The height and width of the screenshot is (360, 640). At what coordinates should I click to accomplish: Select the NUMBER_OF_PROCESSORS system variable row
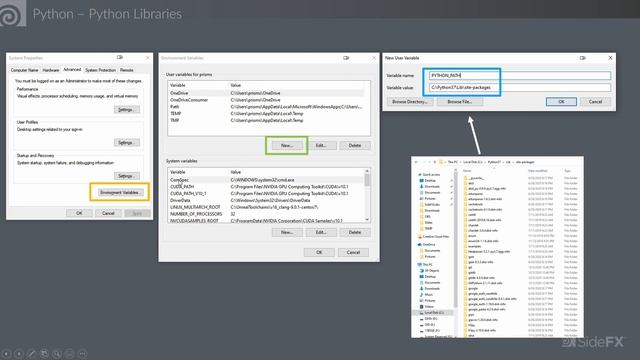pyautogui.click(x=266, y=214)
